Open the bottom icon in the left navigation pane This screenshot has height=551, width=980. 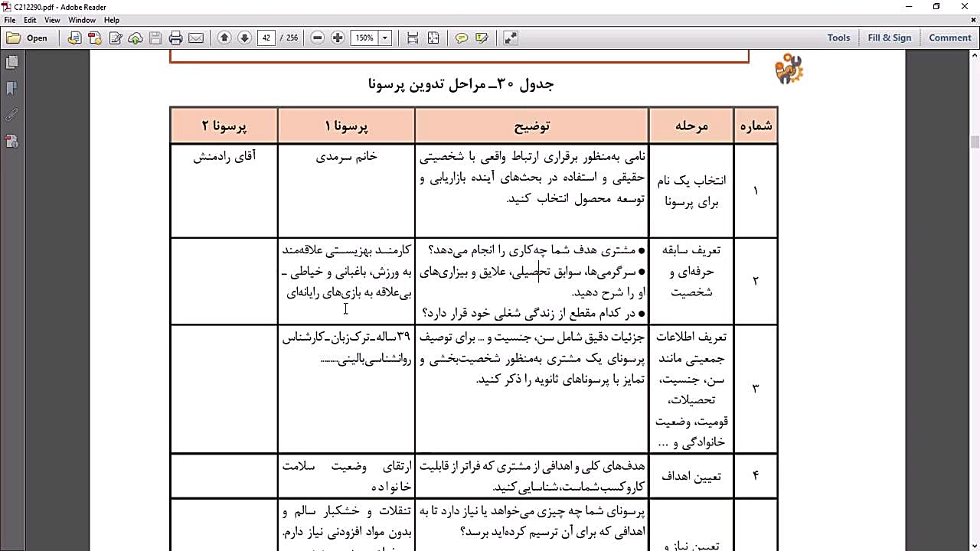11,142
